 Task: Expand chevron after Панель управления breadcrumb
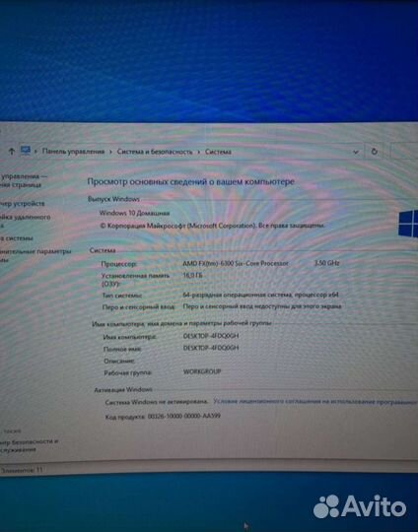click(x=110, y=152)
